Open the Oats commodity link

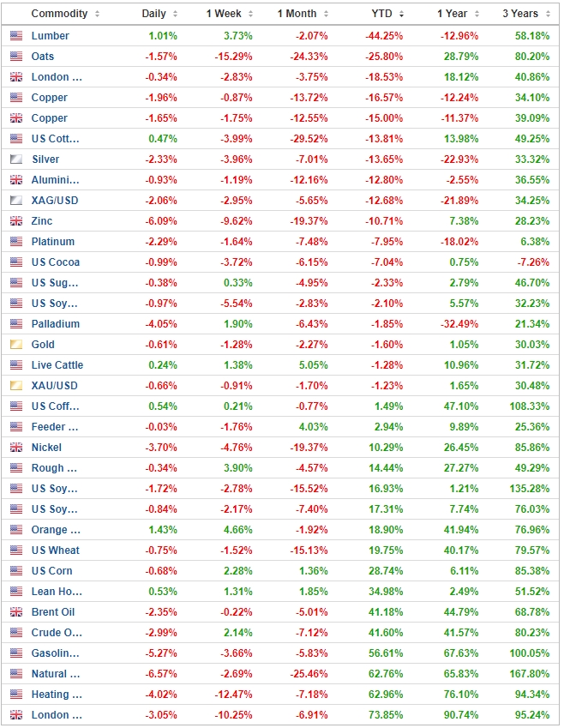(x=43, y=57)
